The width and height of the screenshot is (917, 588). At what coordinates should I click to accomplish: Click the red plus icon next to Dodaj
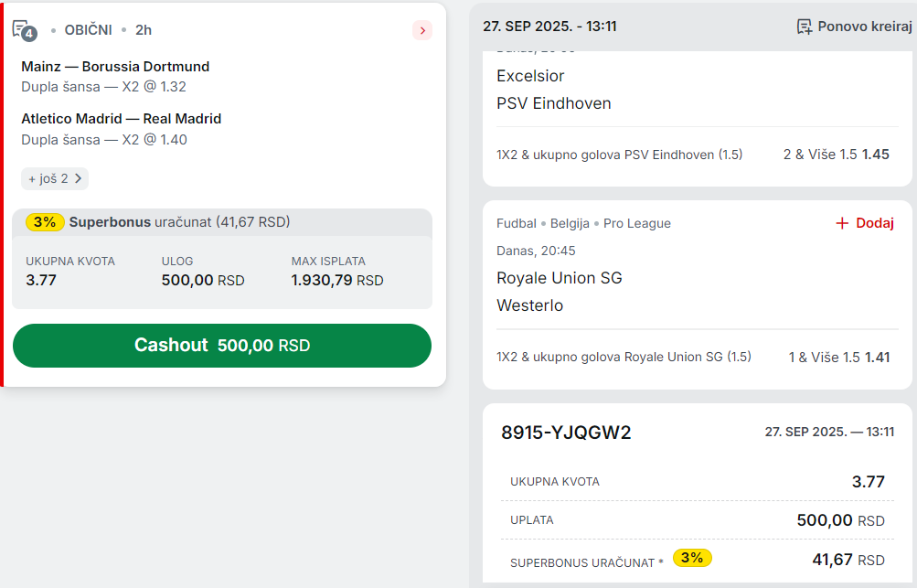point(841,223)
